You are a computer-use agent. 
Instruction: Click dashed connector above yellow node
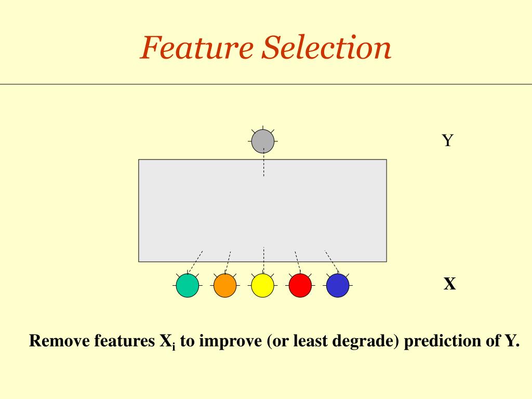pos(263,260)
